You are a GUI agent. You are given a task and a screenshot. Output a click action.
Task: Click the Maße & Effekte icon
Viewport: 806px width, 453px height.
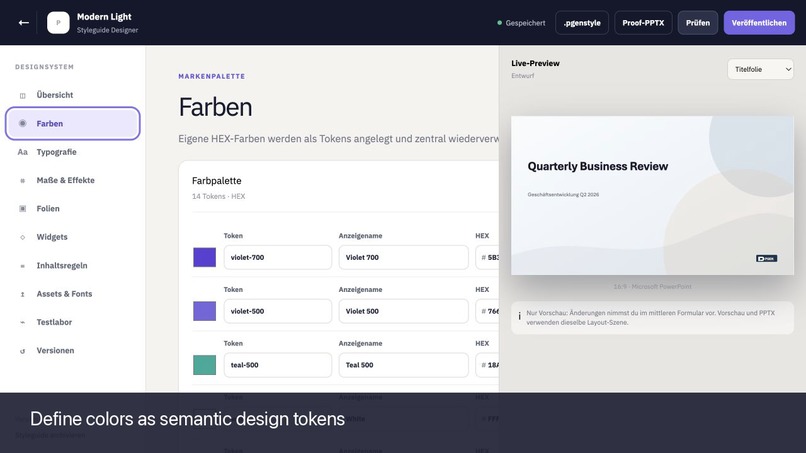(23, 180)
